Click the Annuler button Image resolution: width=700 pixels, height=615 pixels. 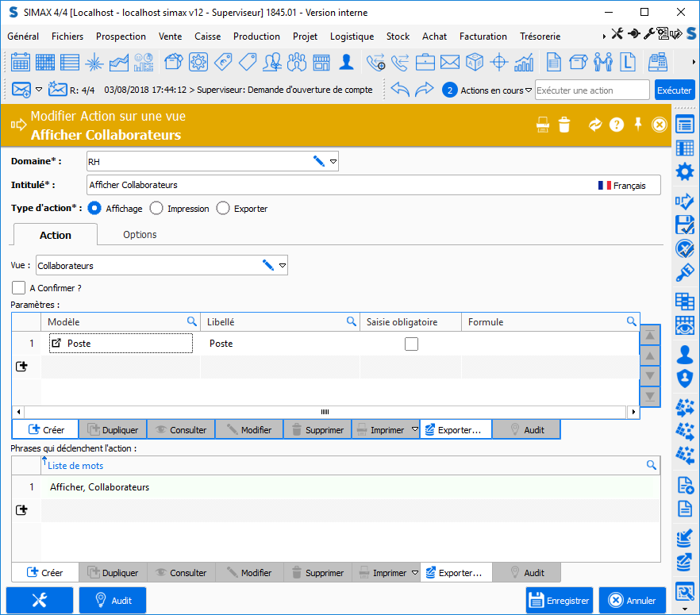click(x=632, y=601)
